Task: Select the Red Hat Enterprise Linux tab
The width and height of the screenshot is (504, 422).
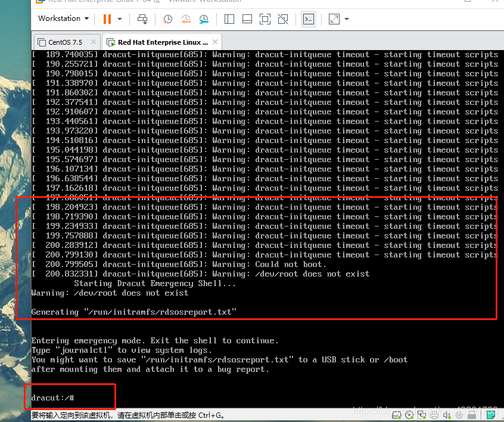Action: click(x=162, y=42)
